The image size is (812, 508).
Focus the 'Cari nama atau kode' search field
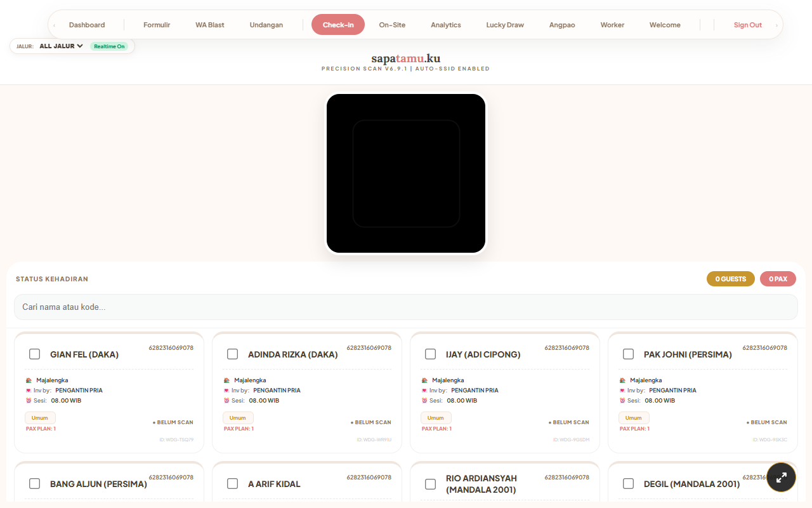point(406,307)
